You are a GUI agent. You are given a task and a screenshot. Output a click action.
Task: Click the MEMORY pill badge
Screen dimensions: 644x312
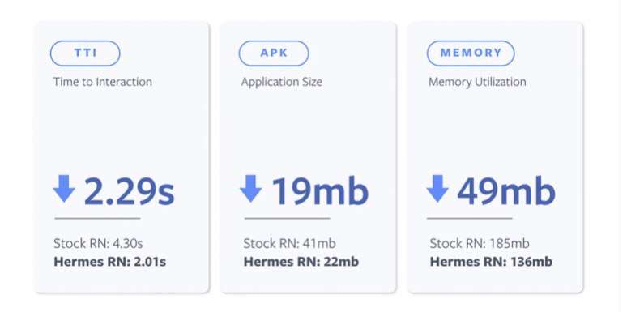point(471,53)
